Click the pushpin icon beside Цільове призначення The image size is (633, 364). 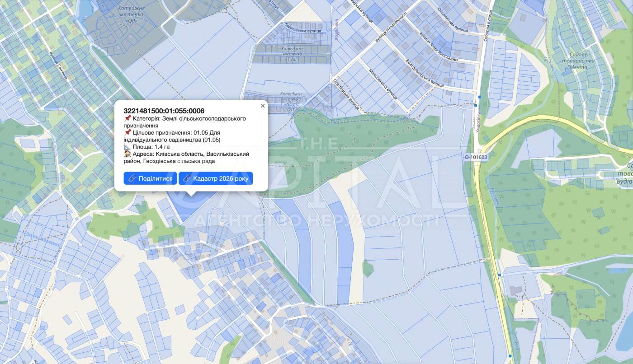coord(128,133)
